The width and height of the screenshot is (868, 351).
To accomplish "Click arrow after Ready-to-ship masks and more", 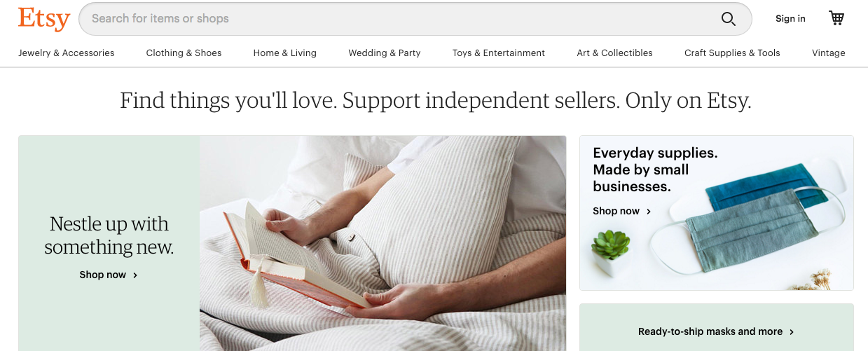I will pos(792,332).
